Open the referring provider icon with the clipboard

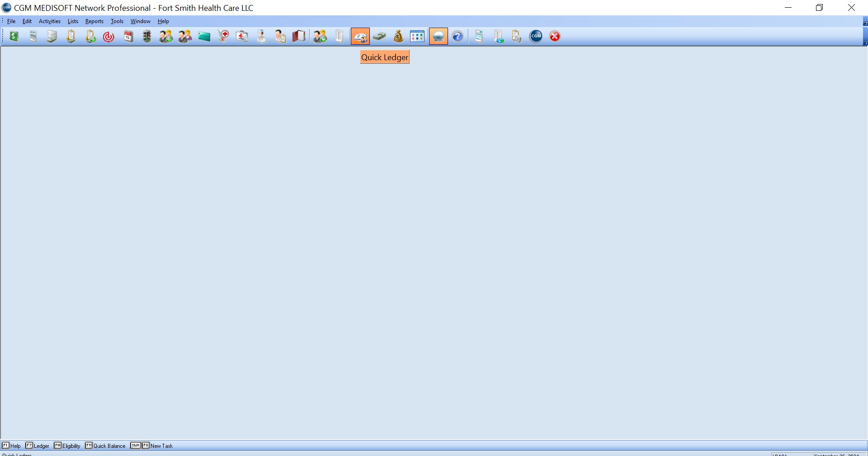[x=280, y=36]
